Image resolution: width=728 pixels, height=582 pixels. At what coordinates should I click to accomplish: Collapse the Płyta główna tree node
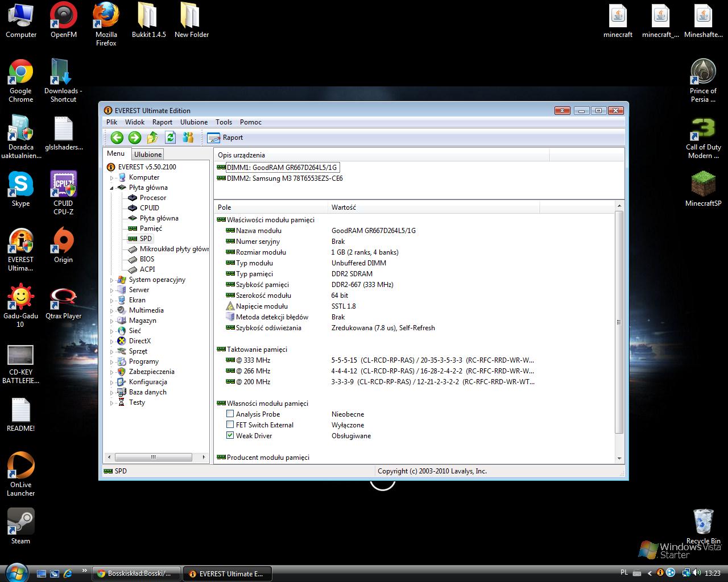(112, 188)
